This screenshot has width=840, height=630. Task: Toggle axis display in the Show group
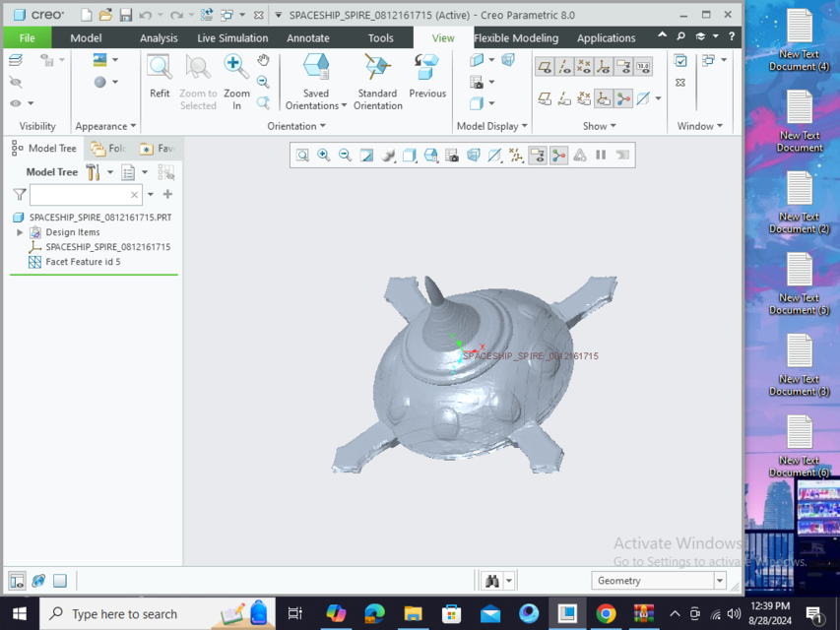coord(564,68)
